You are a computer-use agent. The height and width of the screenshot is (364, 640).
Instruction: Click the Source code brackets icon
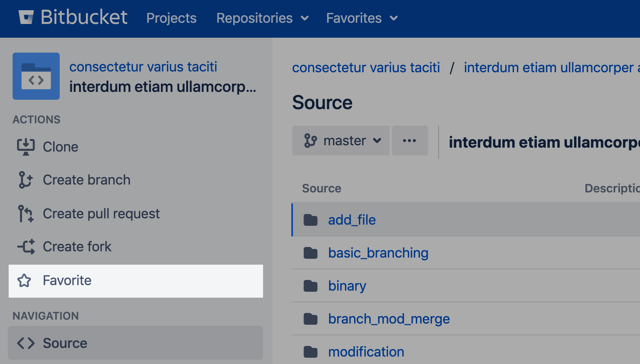26,343
